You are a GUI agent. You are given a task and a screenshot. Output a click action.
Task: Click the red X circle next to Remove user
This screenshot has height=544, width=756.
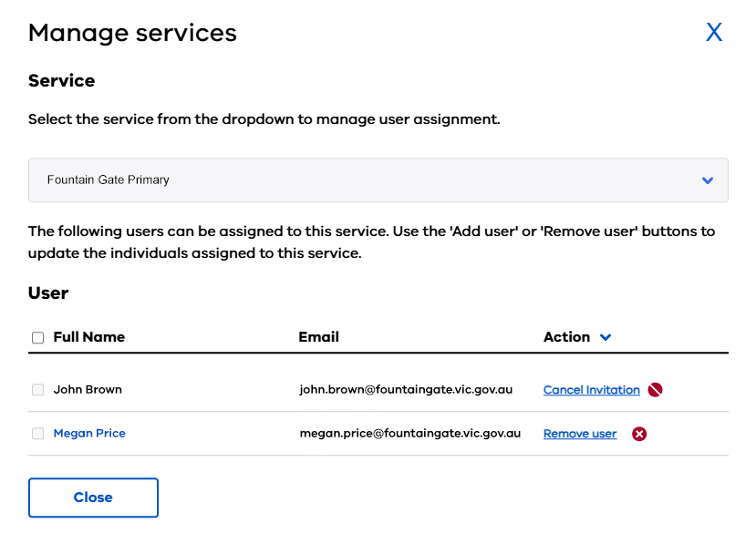click(639, 434)
